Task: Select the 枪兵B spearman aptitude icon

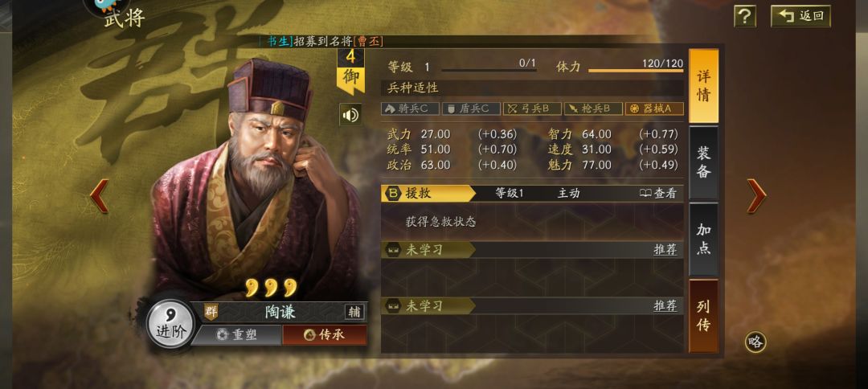Action: pyautogui.click(x=593, y=109)
